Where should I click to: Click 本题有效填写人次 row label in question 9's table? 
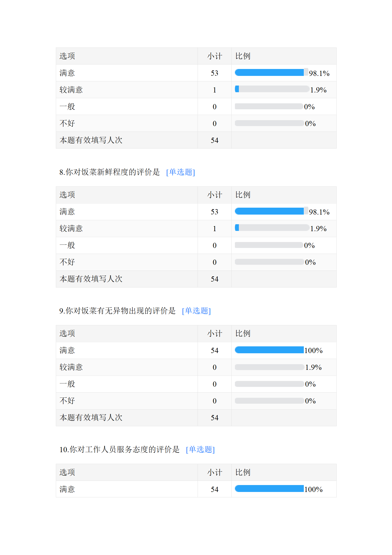coord(91,418)
